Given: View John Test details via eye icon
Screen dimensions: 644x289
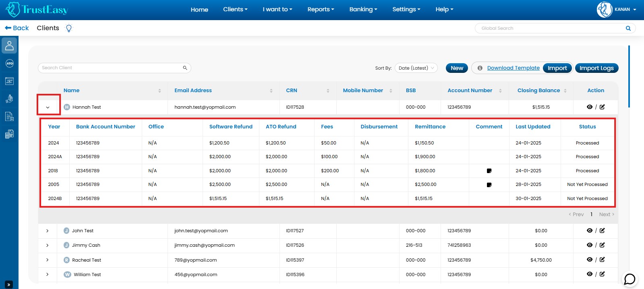Looking at the screenshot, I should click(x=590, y=231).
